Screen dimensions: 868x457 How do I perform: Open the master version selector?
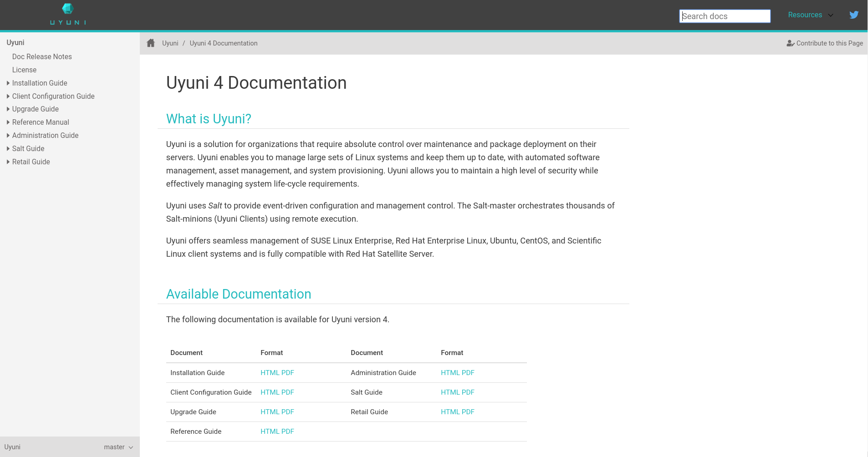pyautogui.click(x=118, y=447)
